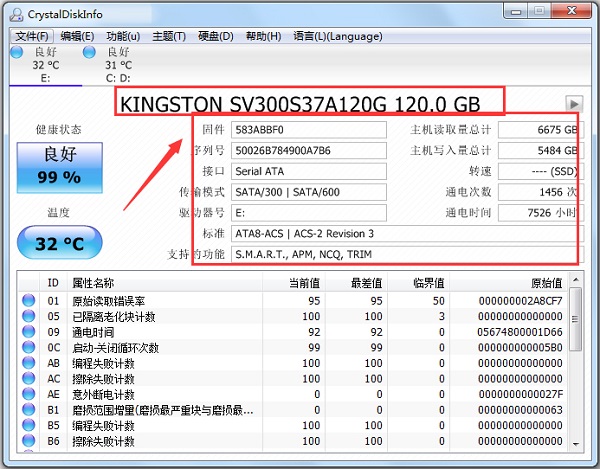
Task: Select the attribute starting 磨损范围增量
Action: 163,410
